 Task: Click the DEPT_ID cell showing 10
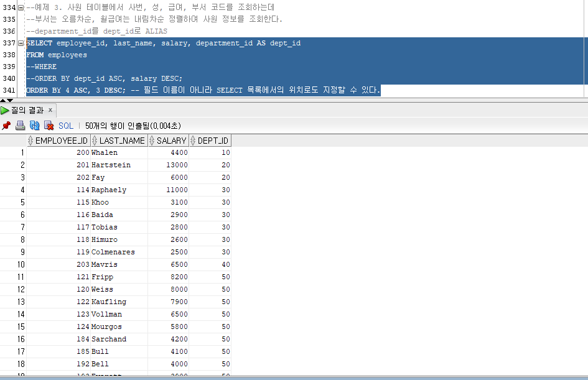(x=210, y=152)
